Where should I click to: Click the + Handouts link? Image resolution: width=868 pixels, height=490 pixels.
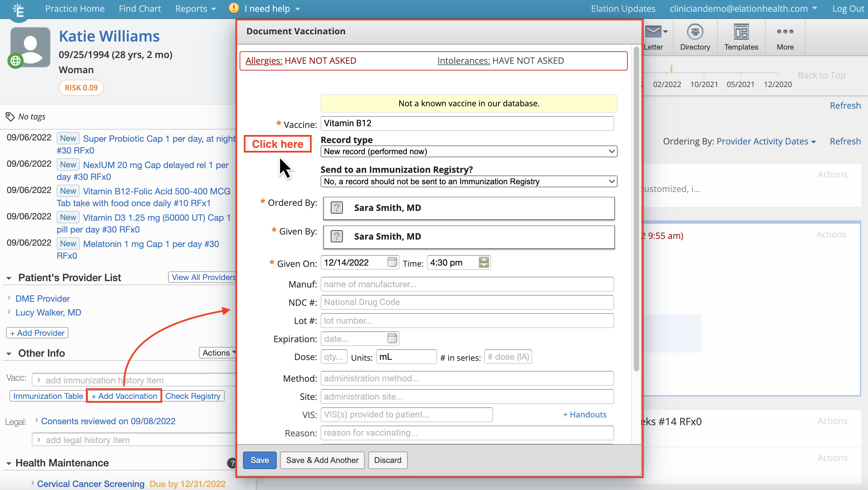585,414
